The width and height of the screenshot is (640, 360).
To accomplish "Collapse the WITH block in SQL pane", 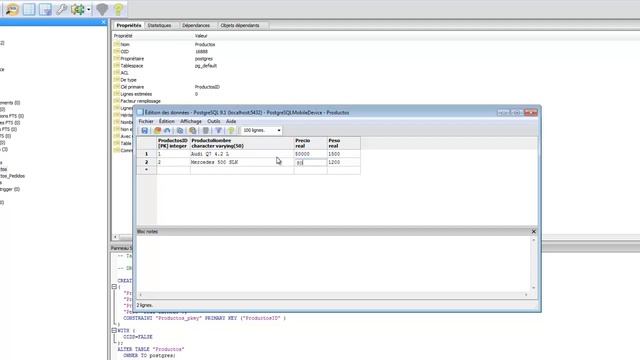I will 114,330.
